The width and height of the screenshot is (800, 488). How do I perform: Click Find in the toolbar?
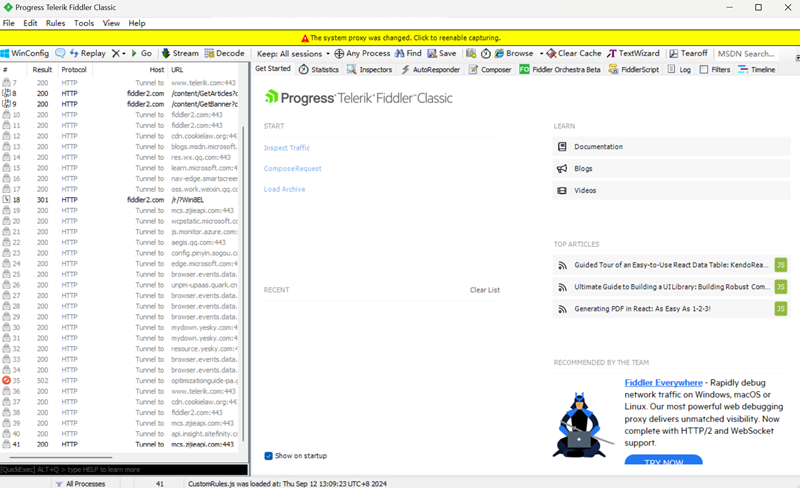(408, 53)
